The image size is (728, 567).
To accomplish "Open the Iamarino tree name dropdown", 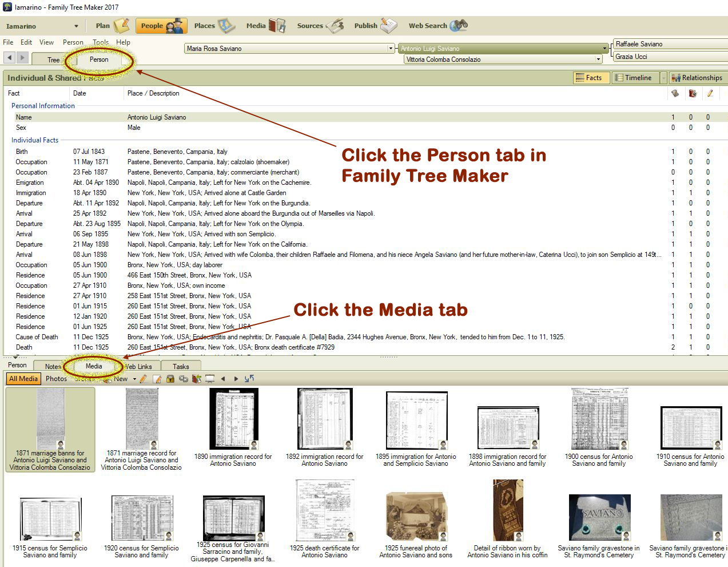I will click(x=76, y=26).
